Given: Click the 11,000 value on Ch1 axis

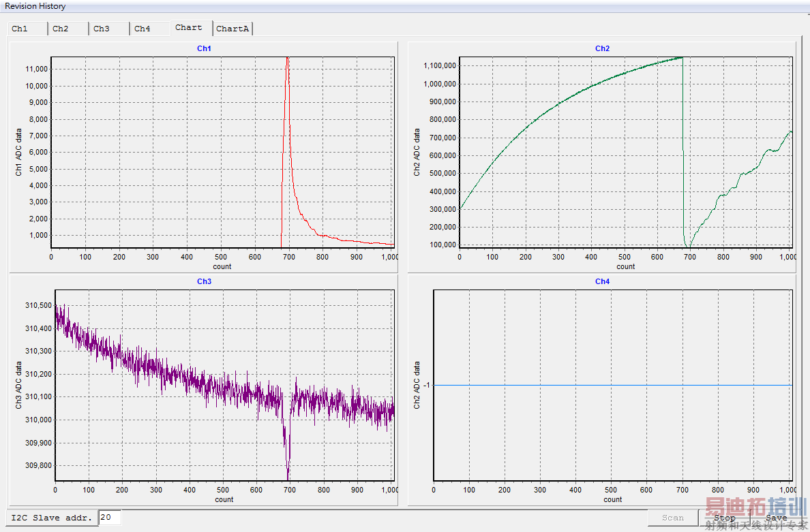Looking at the screenshot, I should [x=37, y=69].
